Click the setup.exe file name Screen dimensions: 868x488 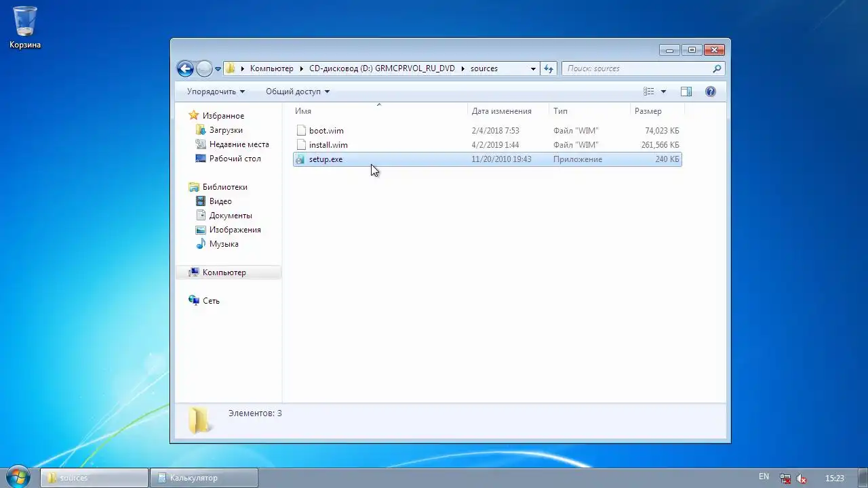coord(325,159)
